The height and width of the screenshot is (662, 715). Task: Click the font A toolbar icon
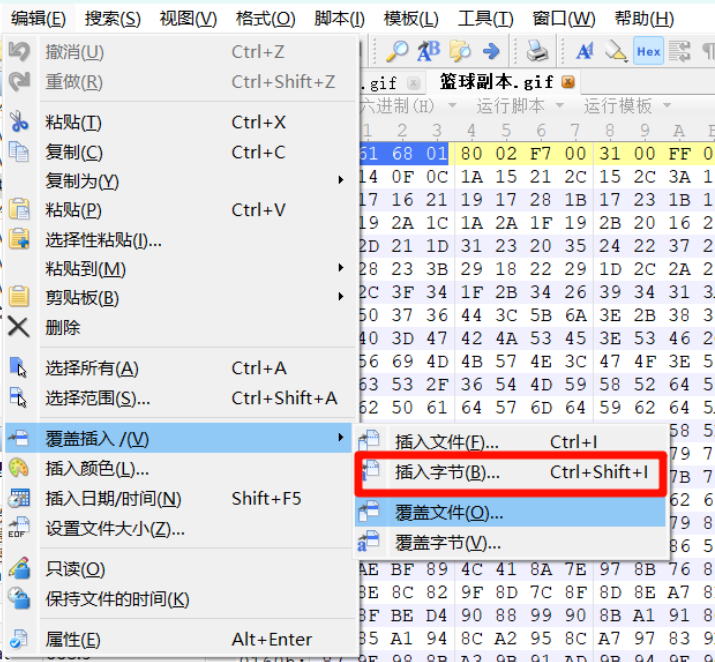point(585,51)
